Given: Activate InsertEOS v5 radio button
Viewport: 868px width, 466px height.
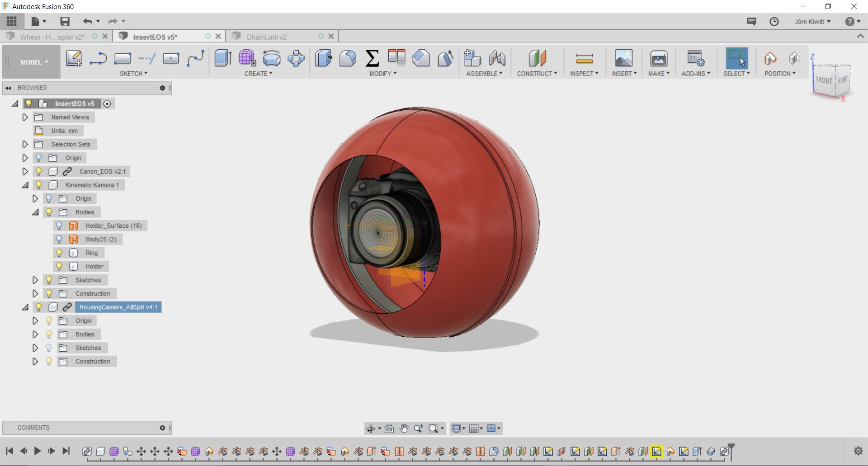Looking at the screenshot, I should (107, 104).
